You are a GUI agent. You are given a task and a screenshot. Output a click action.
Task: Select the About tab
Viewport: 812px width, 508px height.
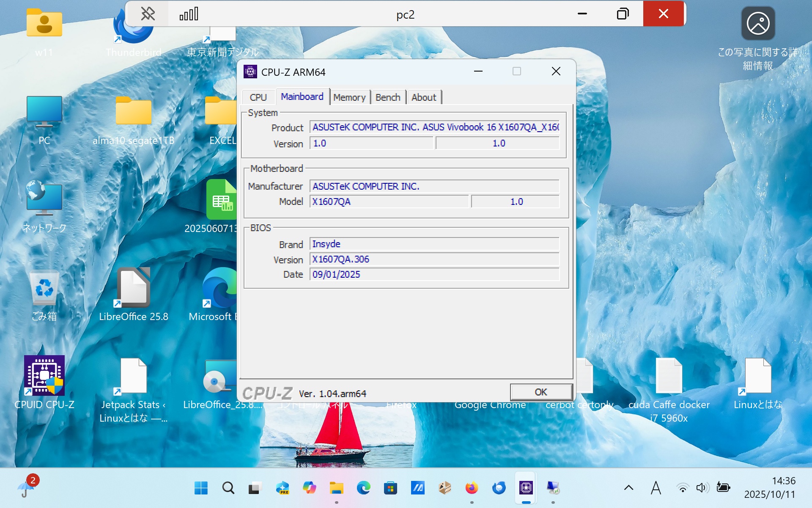423,97
